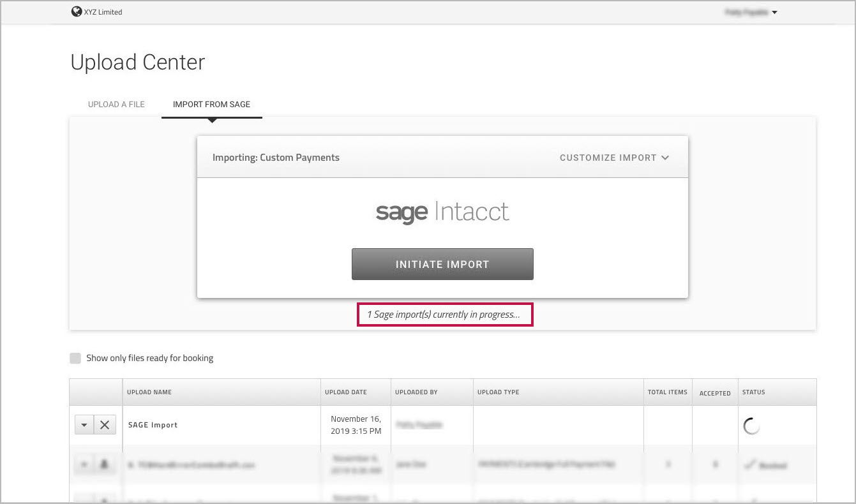This screenshot has height=504, width=856.
Task: Click the sage Intacct logo
Action: click(x=442, y=212)
